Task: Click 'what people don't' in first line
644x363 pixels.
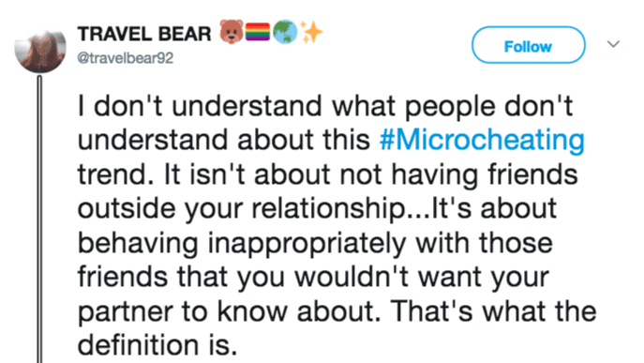Action: [452, 107]
